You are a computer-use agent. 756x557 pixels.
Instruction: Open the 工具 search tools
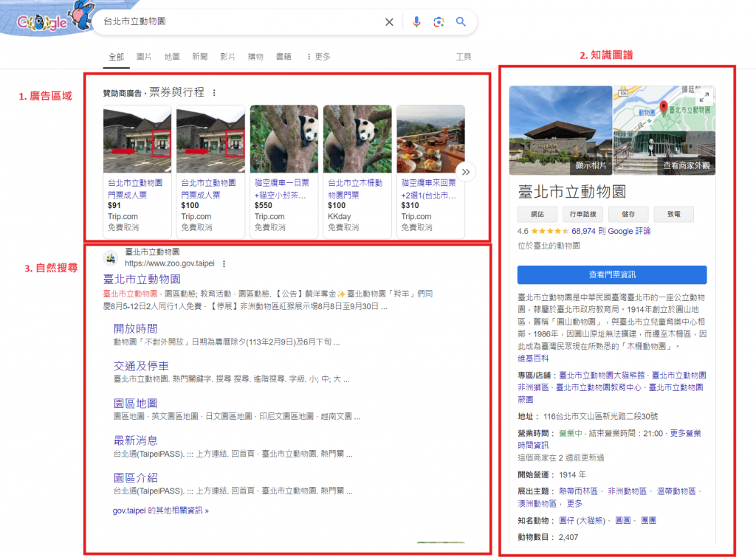tap(464, 57)
